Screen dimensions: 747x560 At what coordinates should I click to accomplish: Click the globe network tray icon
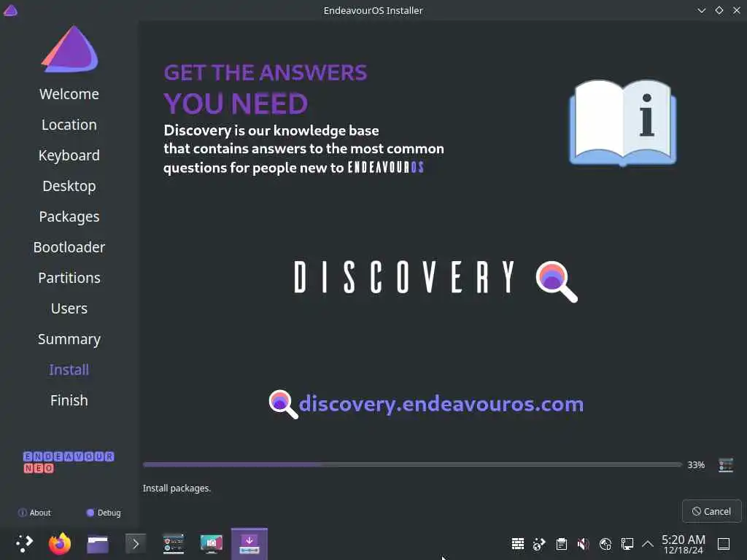(x=605, y=544)
